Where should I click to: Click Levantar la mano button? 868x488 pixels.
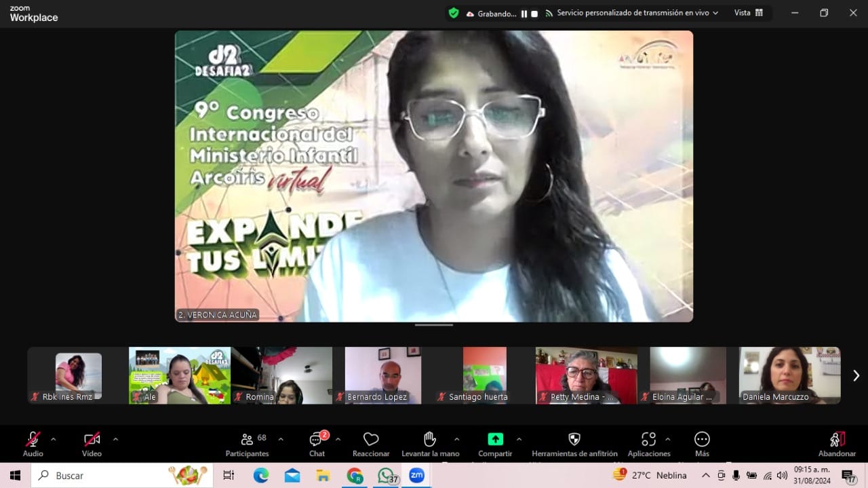click(430, 444)
